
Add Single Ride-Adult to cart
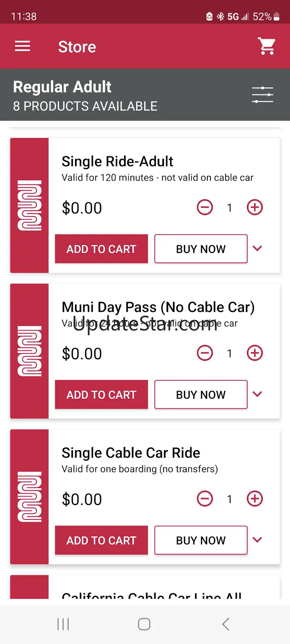[101, 249]
